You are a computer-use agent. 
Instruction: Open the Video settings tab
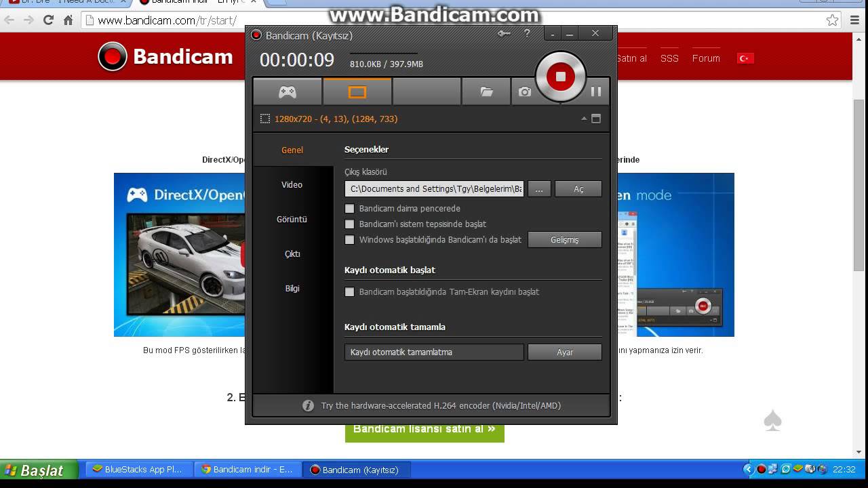click(292, 184)
